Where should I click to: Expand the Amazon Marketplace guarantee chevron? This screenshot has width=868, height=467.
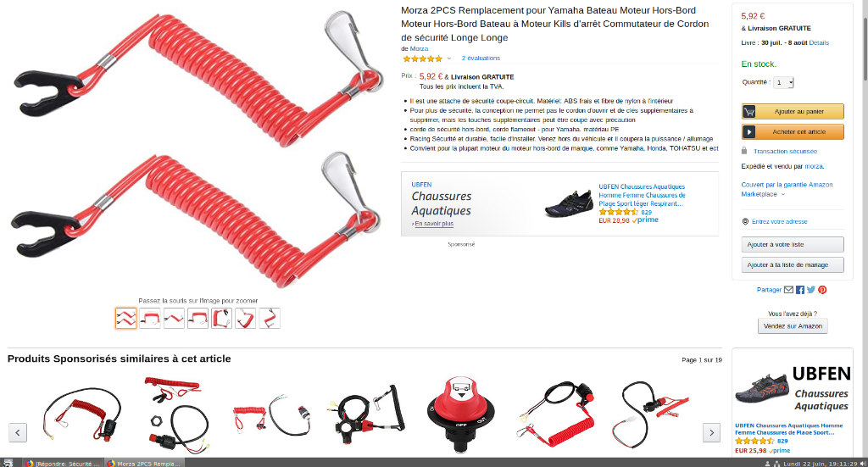click(782, 195)
